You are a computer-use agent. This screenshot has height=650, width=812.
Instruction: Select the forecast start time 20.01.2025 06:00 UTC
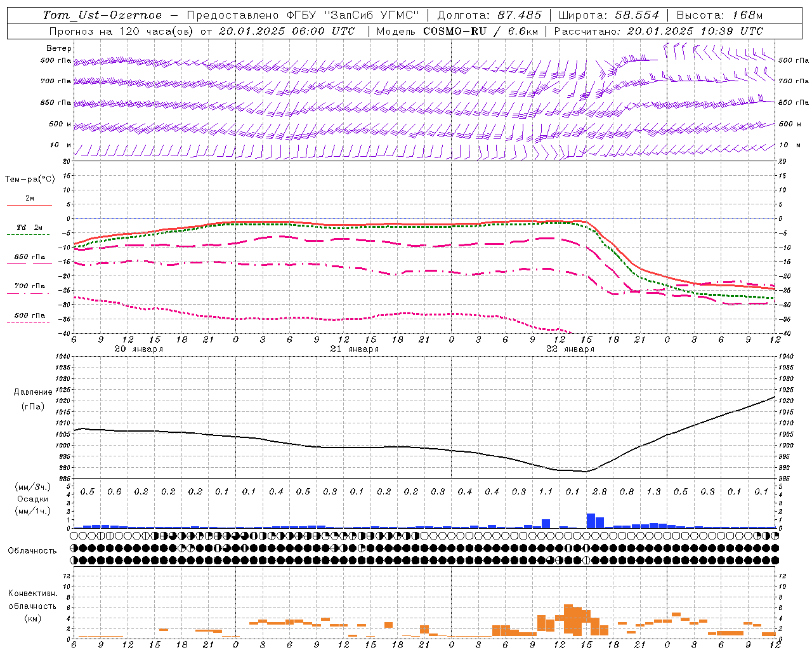(x=287, y=31)
